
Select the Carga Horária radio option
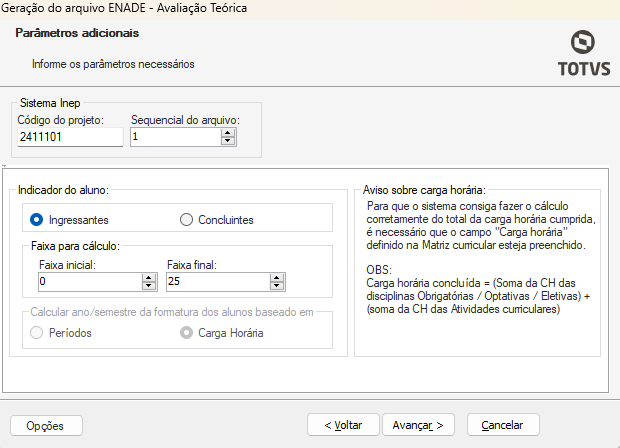[186, 332]
